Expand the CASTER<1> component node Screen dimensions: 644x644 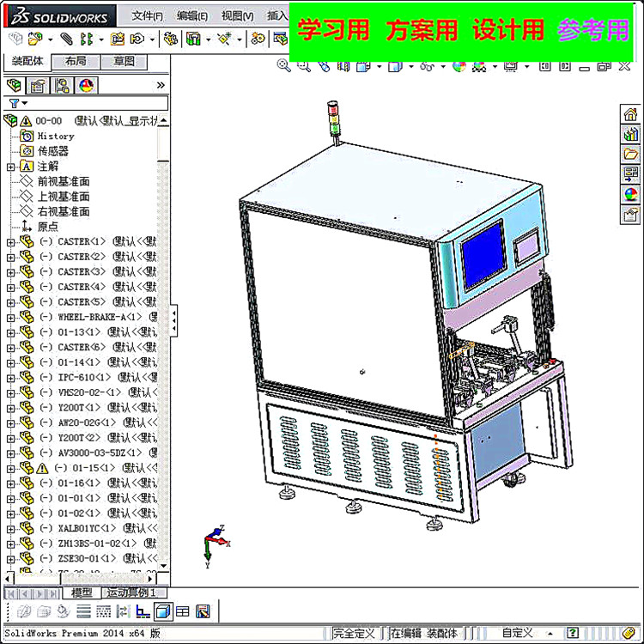point(10,242)
